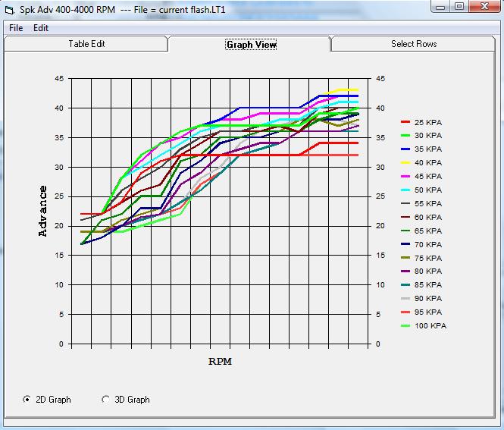Image resolution: width=504 pixels, height=430 pixels.
Task: Switch to the Table Edit tab
Action: point(86,44)
